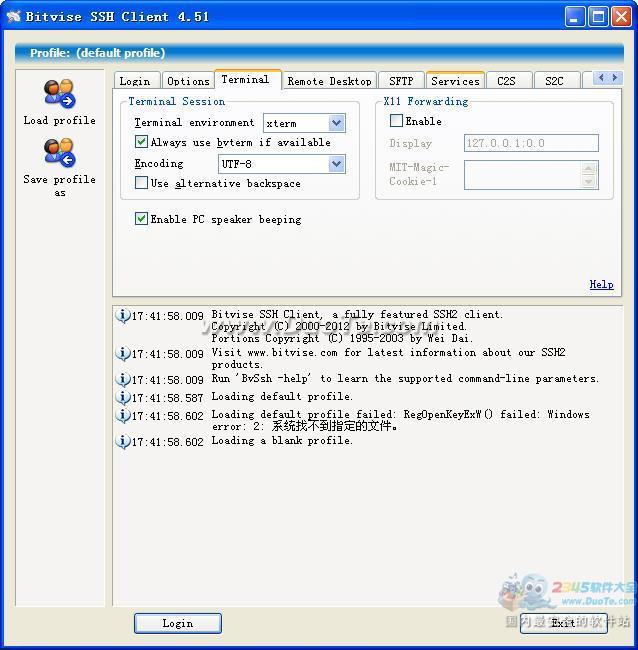638x650 pixels.
Task: Check the X11 Forwarding Enable box
Action: pos(396,121)
